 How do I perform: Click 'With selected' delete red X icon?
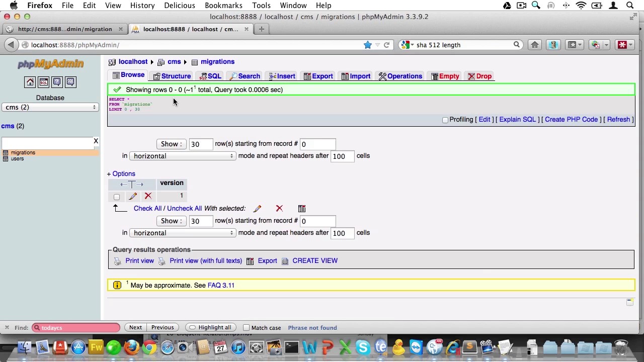pyautogui.click(x=279, y=208)
